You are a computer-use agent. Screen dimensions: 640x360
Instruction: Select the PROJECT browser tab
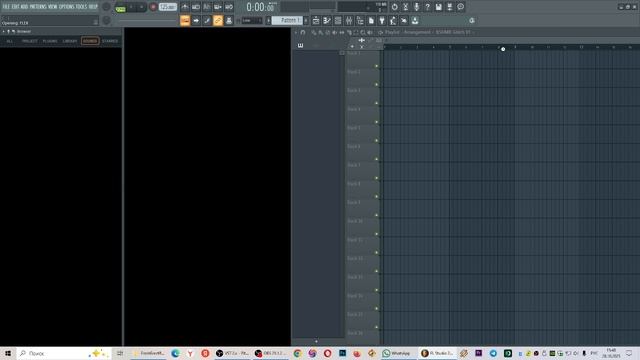(x=29, y=41)
